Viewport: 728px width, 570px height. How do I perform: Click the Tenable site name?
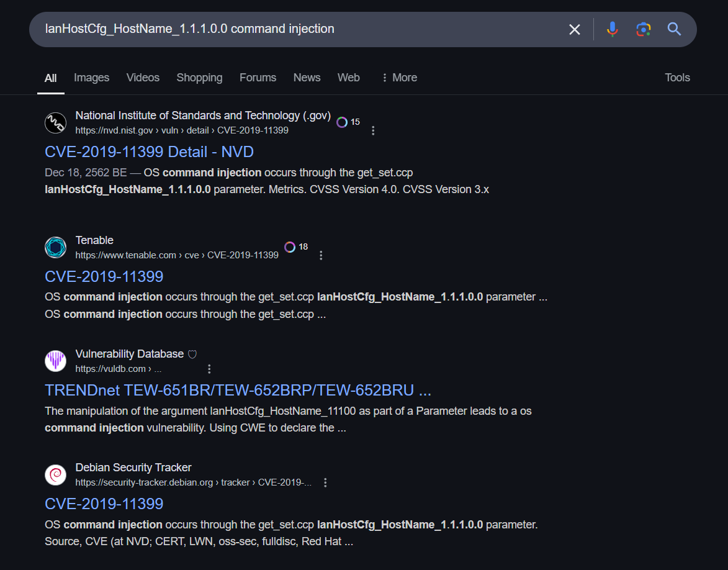coord(94,240)
